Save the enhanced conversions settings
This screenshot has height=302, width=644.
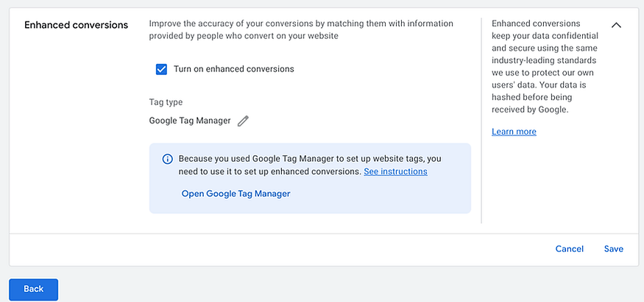coord(613,249)
